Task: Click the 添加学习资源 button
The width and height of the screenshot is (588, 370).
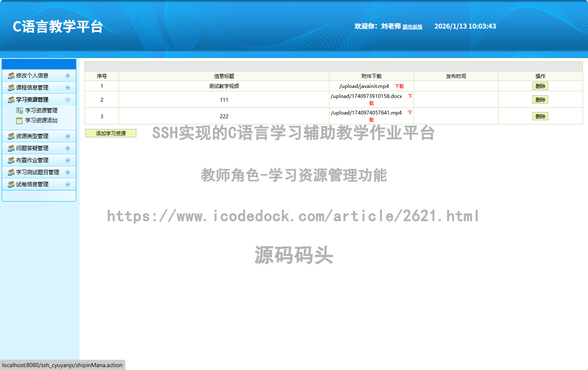Action: (x=111, y=133)
